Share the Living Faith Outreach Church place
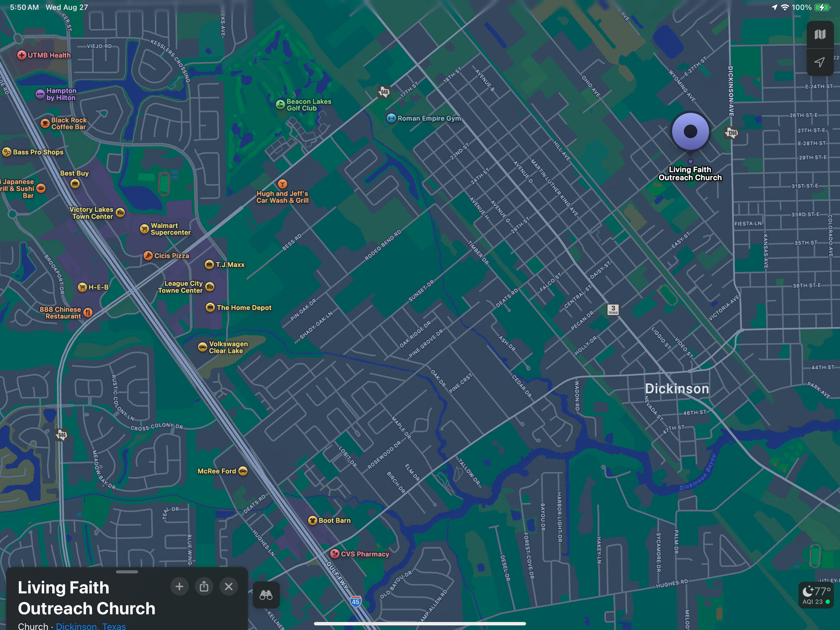Image resolution: width=840 pixels, height=630 pixels. [204, 586]
